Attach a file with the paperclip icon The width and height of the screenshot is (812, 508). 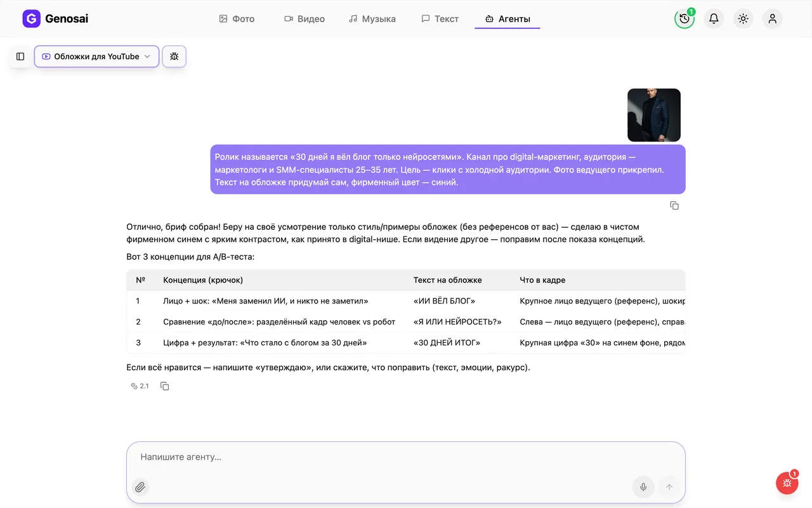(140, 487)
